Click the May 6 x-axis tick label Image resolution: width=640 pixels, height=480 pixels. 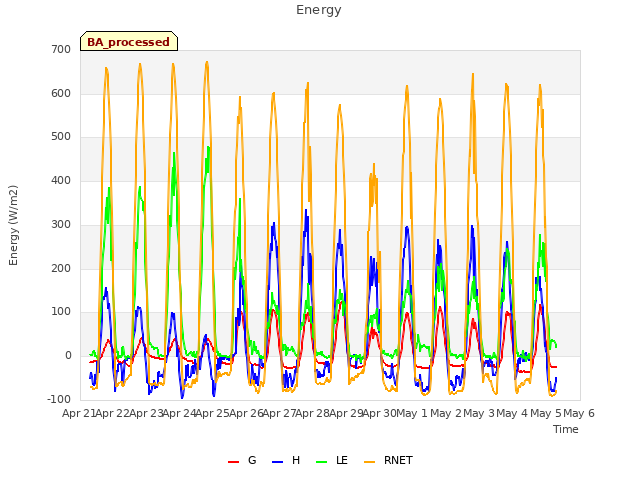pos(579,413)
